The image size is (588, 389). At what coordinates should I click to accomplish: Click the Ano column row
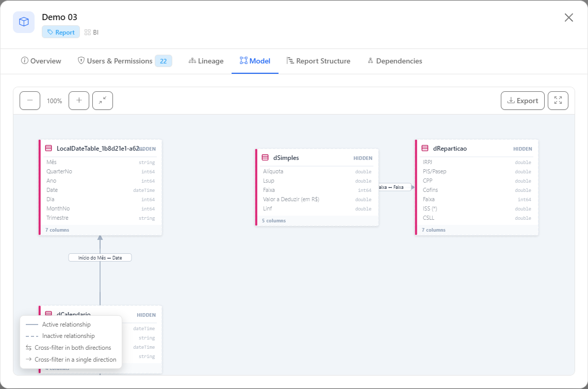(x=101, y=181)
